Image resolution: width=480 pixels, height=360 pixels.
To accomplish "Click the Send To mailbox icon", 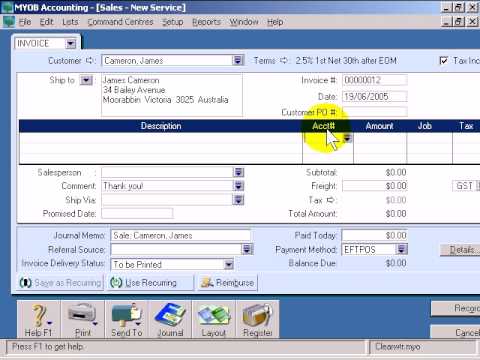I will coord(126,319).
